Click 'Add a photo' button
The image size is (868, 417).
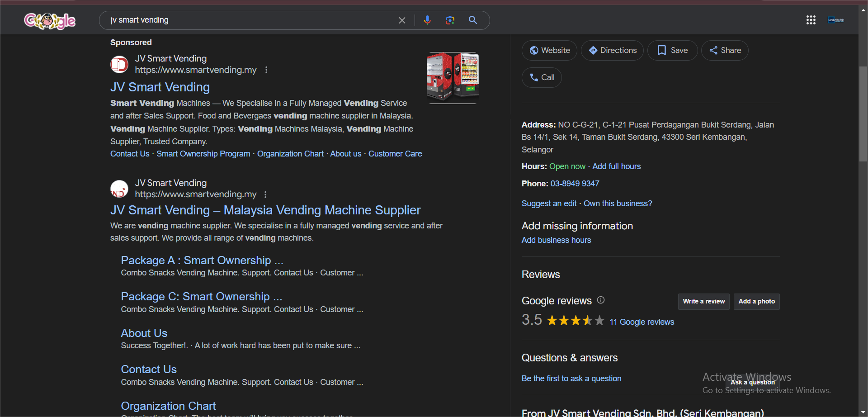point(757,302)
